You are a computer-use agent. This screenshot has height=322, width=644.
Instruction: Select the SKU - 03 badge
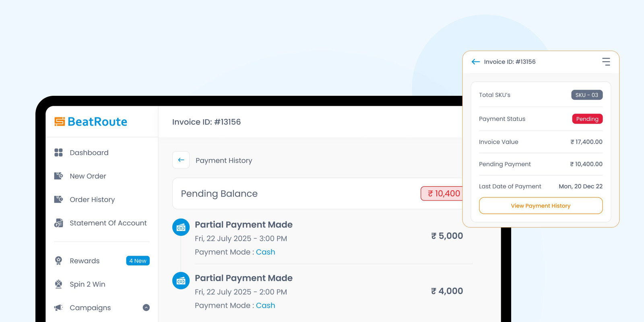point(587,95)
